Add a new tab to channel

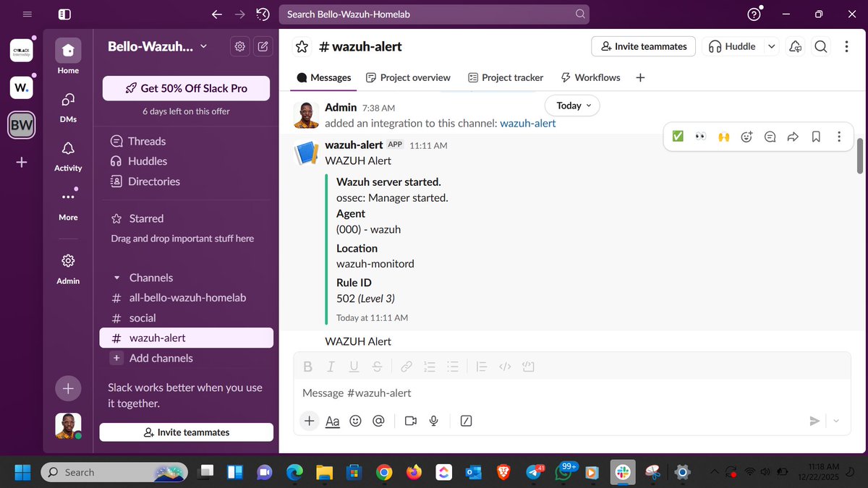point(640,77)
